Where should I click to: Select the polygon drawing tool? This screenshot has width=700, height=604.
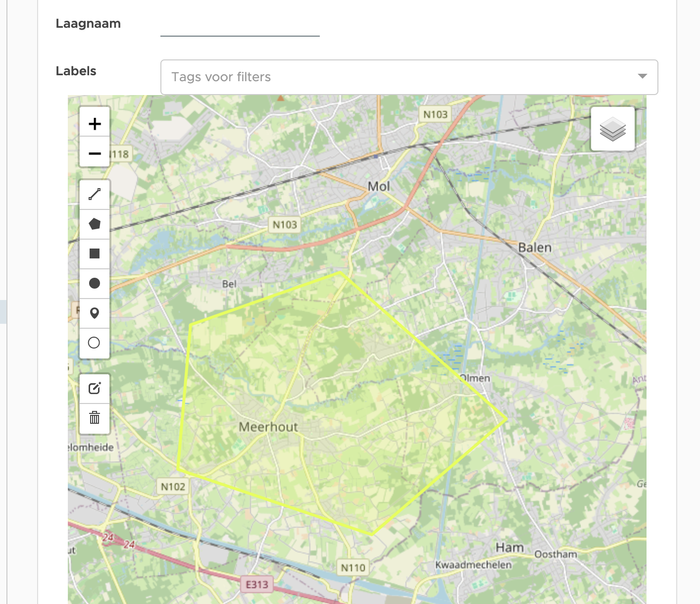(x=95, y=224)
